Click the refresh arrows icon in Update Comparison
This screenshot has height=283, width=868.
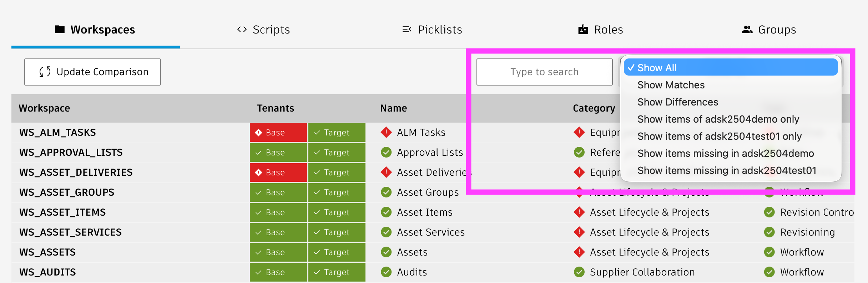[x=45, y=72]
